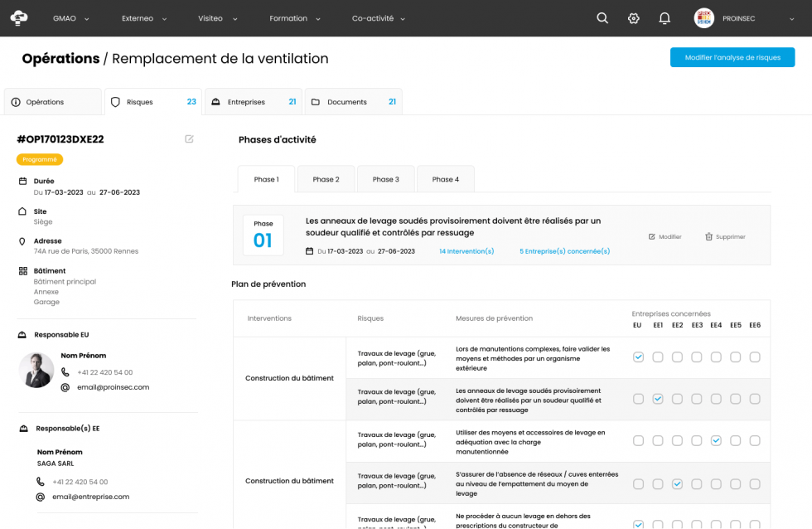The width and height of the screenshot is (812, 529).
Task: Select the Phase 3 tab
Action: click(385, 179)
